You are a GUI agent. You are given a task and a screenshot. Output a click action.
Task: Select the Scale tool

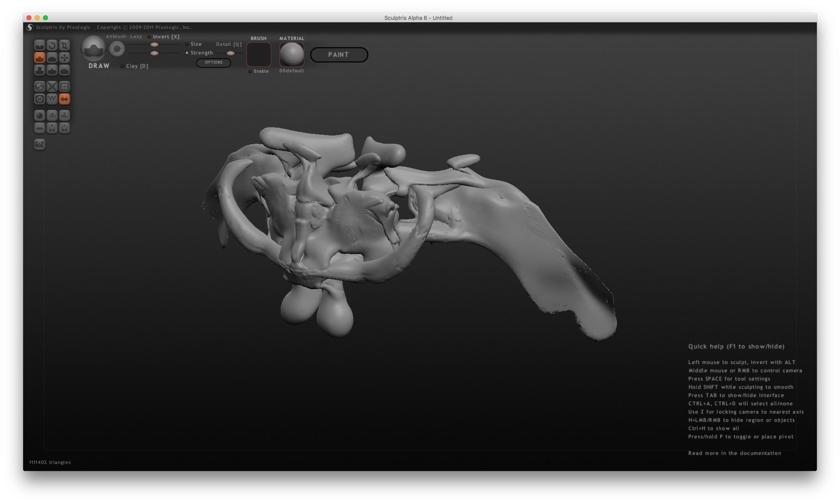(x=64, y=45)
